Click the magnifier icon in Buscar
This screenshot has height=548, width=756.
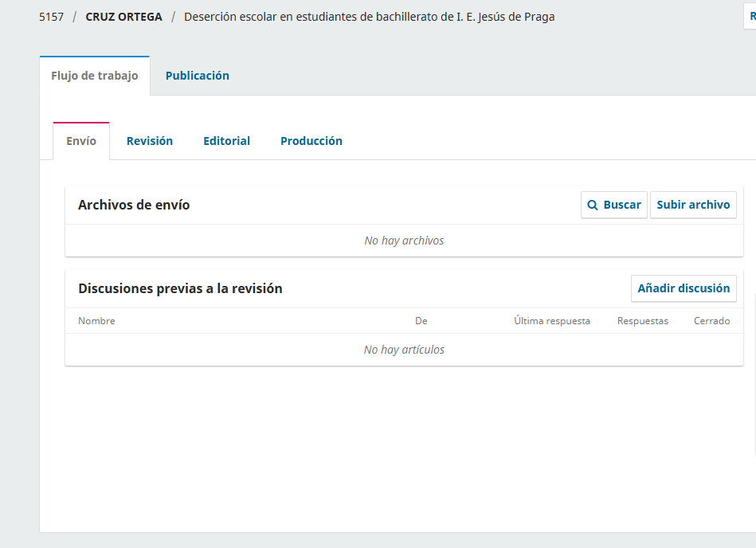pos(593,205)
